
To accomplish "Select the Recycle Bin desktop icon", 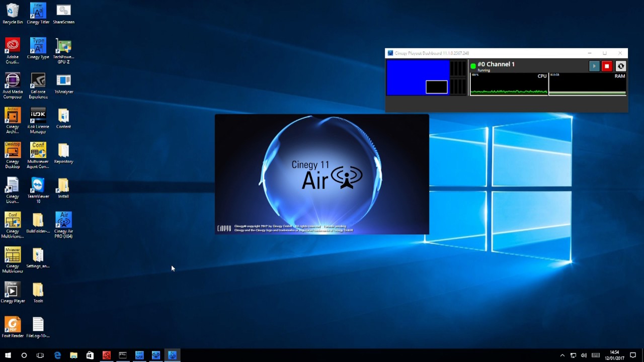I will pos(13,14).
